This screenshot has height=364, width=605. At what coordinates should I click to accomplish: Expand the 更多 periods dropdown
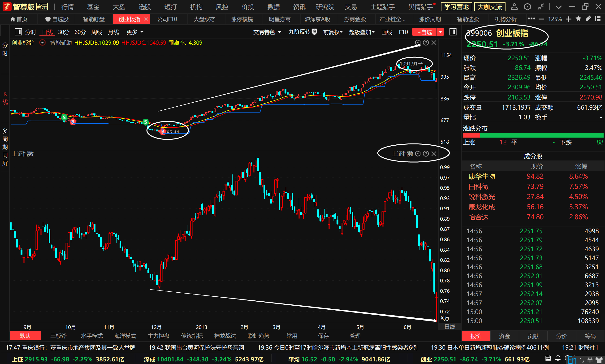pos(135,32)
